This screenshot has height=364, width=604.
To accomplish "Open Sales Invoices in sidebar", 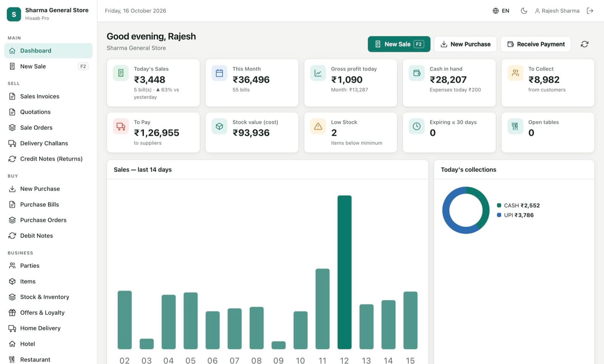I will (48, 96).
